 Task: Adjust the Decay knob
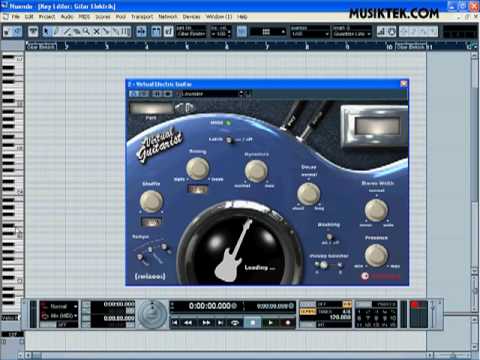(308, 193)
